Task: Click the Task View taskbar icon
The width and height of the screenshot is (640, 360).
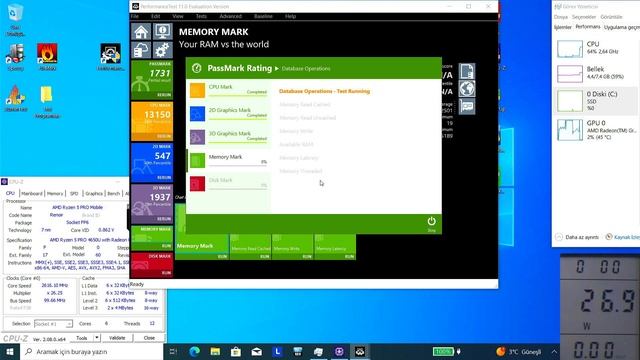Action: point(173,351)
